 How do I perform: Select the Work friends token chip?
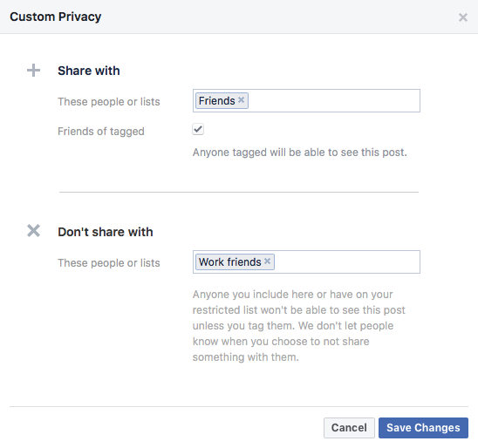(235, 262)
